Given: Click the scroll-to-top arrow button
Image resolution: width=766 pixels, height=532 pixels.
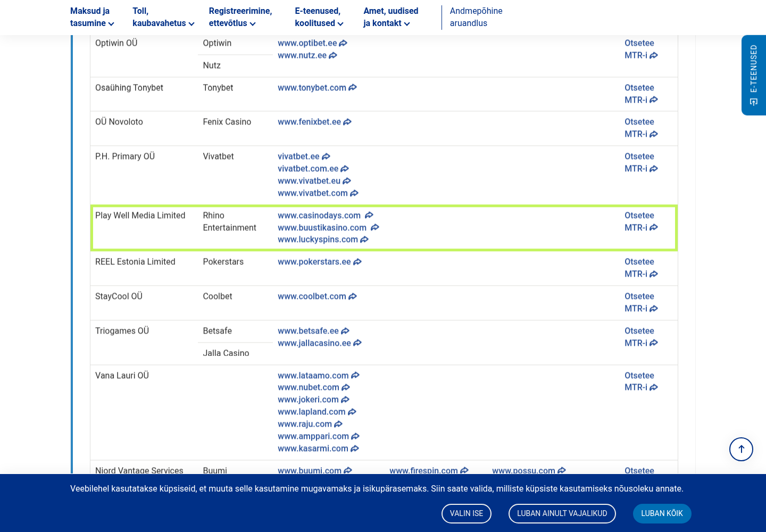Looking at the screenshot, I should 741,449.
